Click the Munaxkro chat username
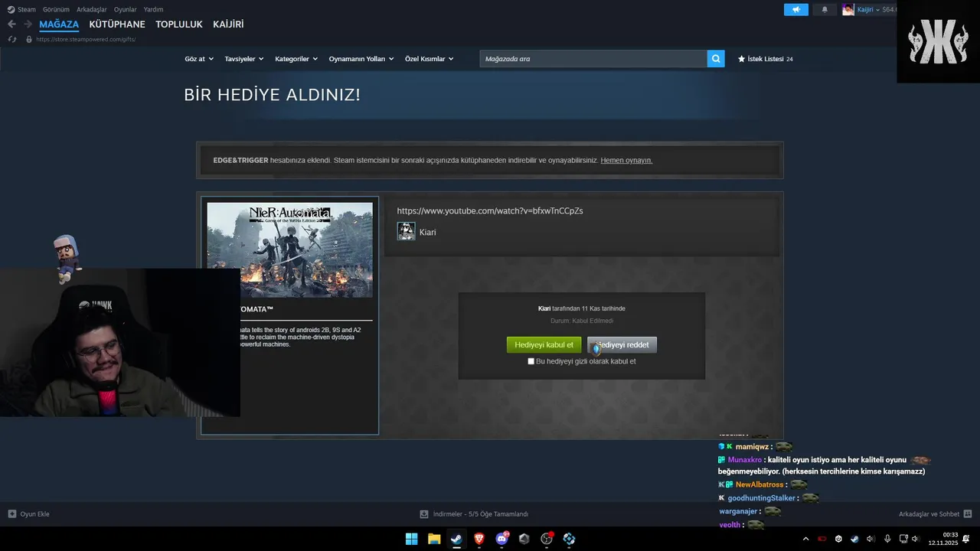This screenshot has height=551, width=980. 744,460
